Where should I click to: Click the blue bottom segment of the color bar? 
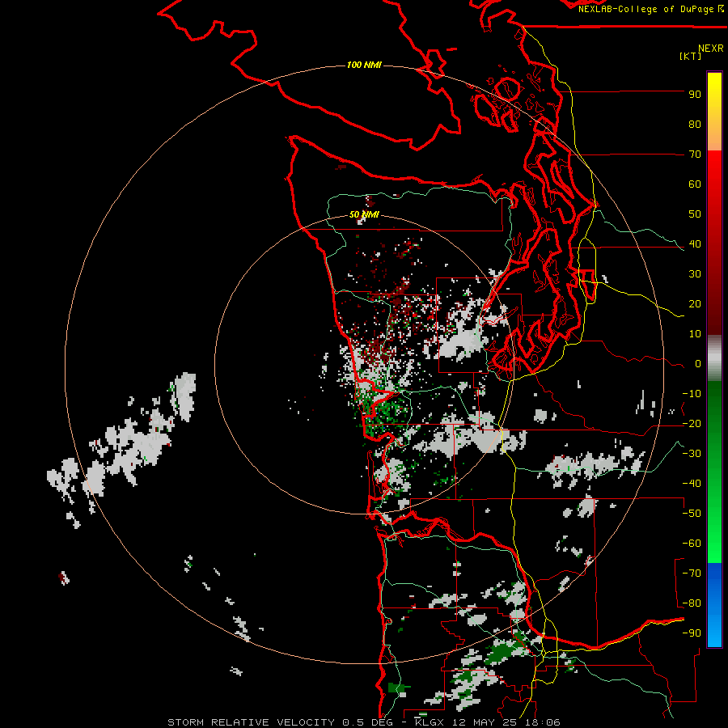point(714,604)
